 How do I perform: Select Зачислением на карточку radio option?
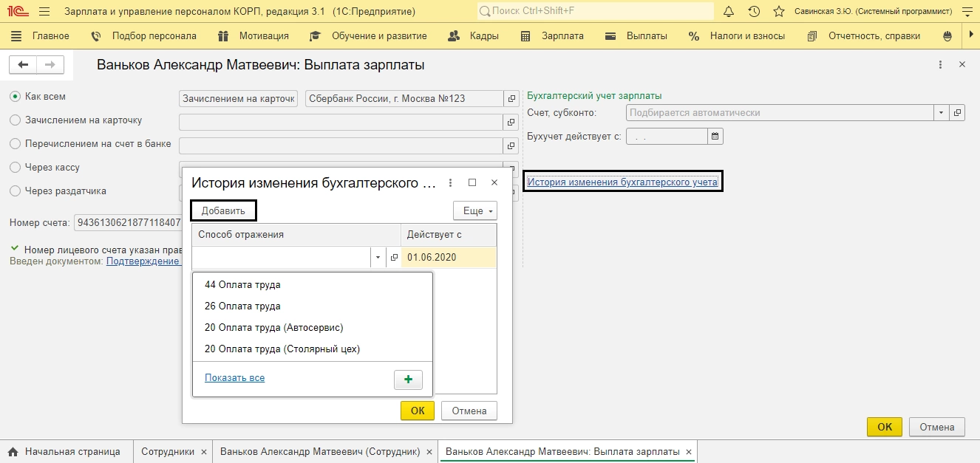15,120
